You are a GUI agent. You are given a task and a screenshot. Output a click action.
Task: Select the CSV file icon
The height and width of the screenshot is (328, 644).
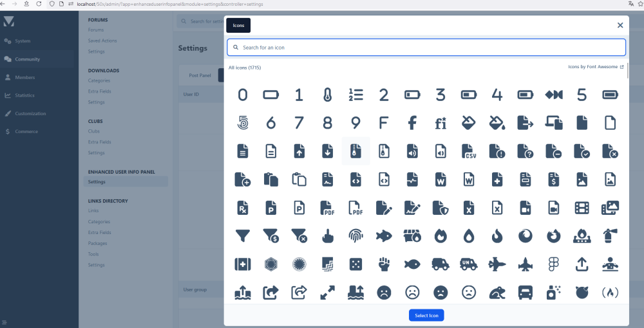point(469,151)
